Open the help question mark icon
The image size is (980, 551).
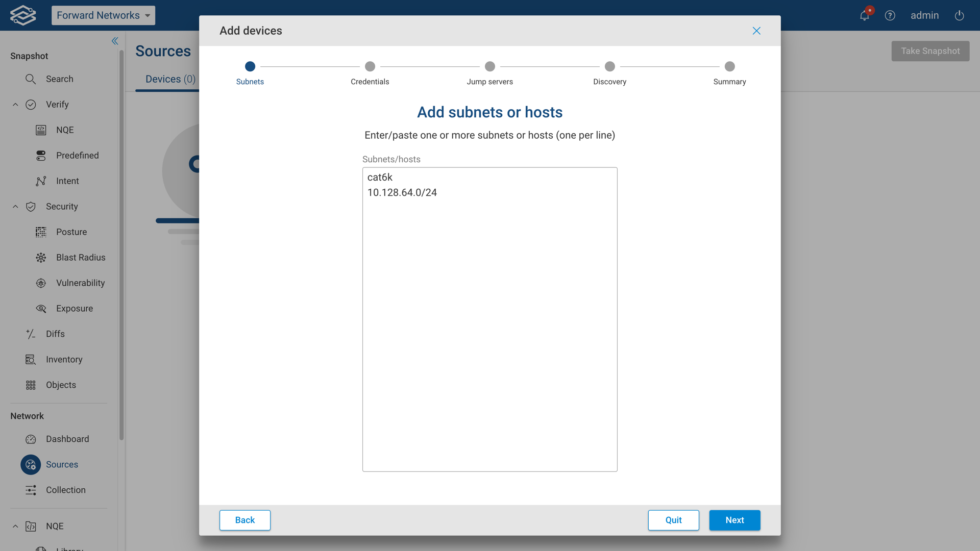[x=890, y=15]
